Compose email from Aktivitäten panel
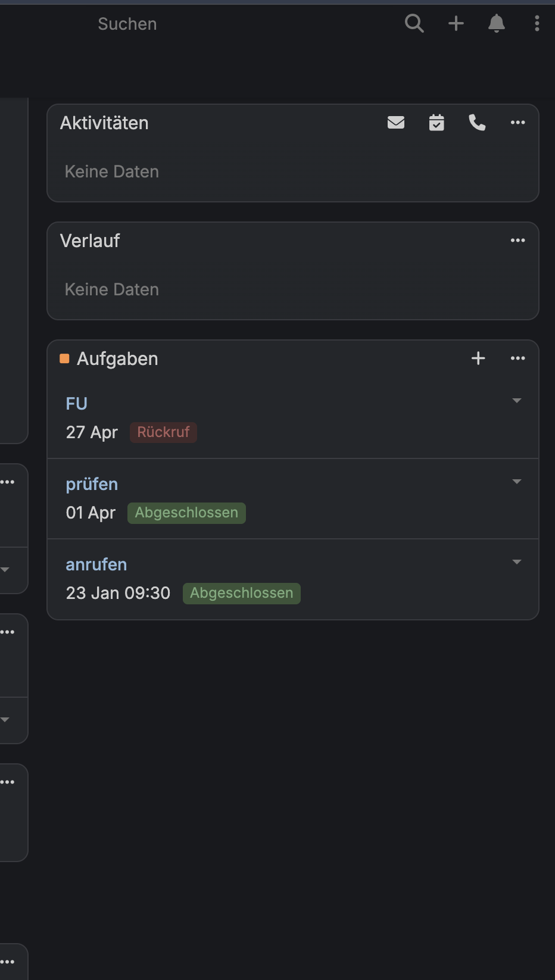The image size is (555, 980). click(396, 123)
